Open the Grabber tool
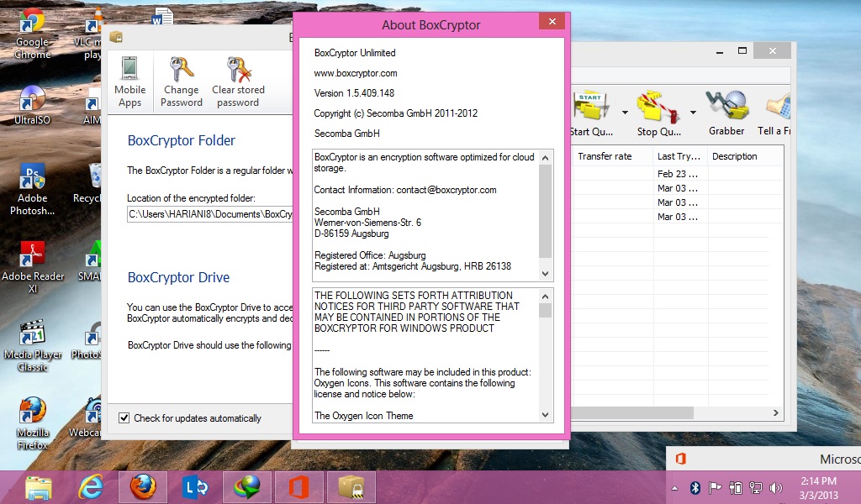Screen dimensions: 861x504 click(x=726, y=113)
